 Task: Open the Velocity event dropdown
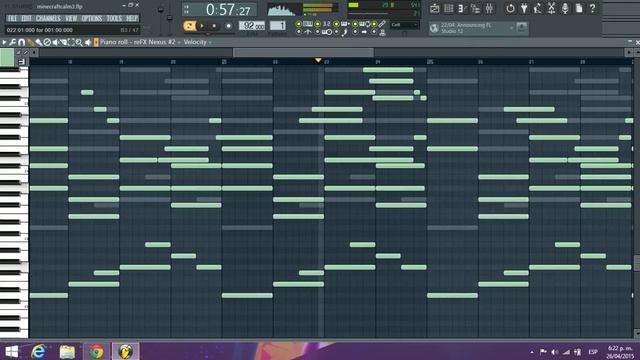coord(198,42)
